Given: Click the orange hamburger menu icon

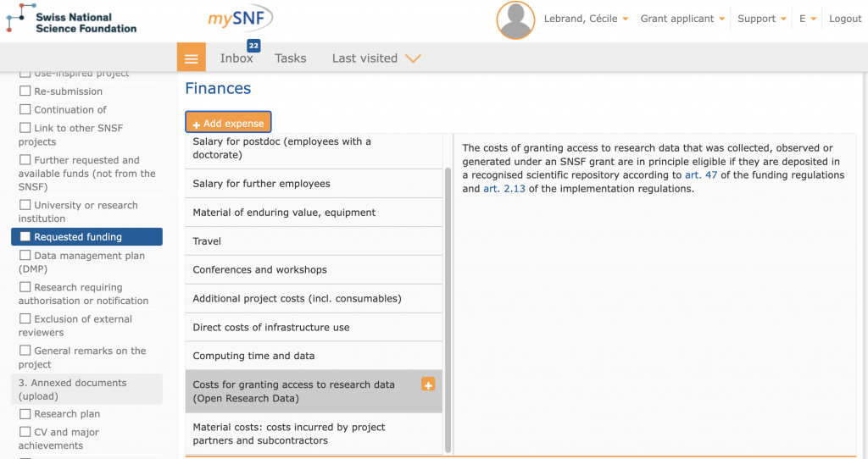Looking at the screenshot, I should (191, 58).
